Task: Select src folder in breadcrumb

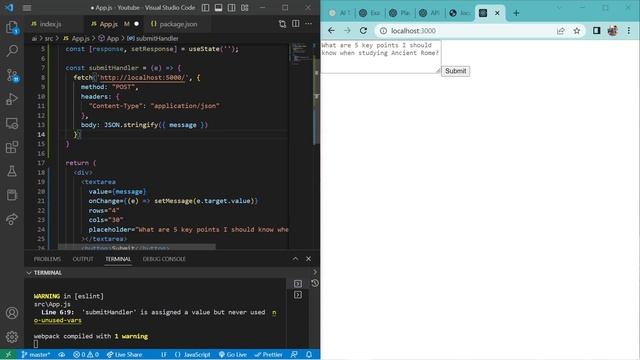Action: coord(49,38)
